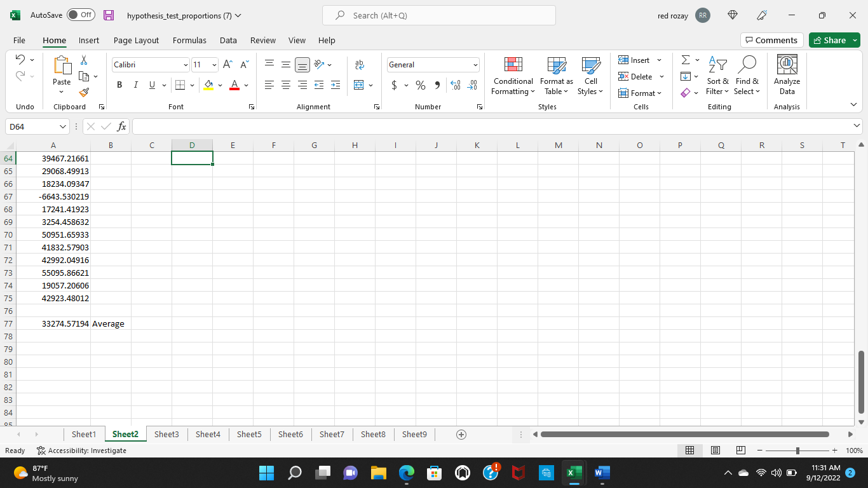Switch to Page Break Preview in status bar
Viewport: 868px width, 488px height.
[x=740, y=451]
